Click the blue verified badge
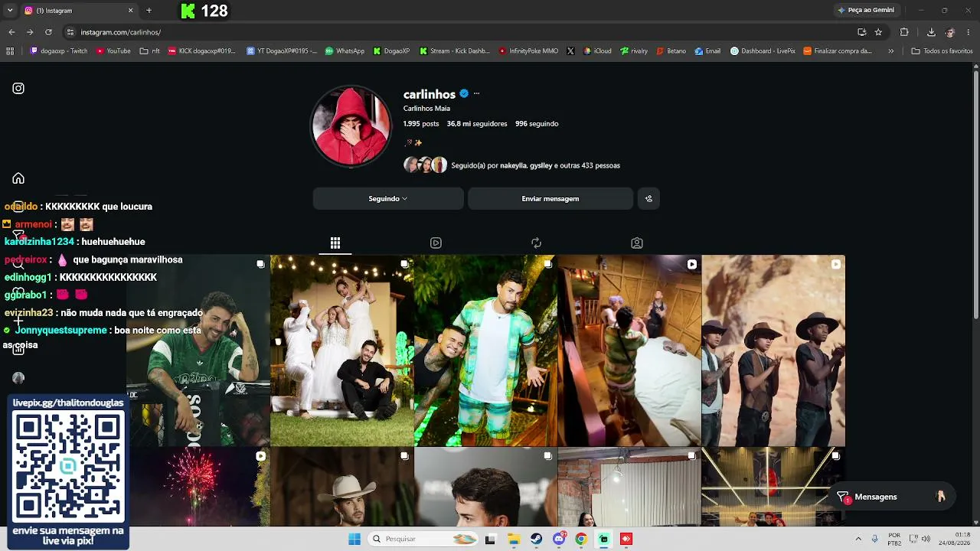Screen dimensions: 980x551 463,93
